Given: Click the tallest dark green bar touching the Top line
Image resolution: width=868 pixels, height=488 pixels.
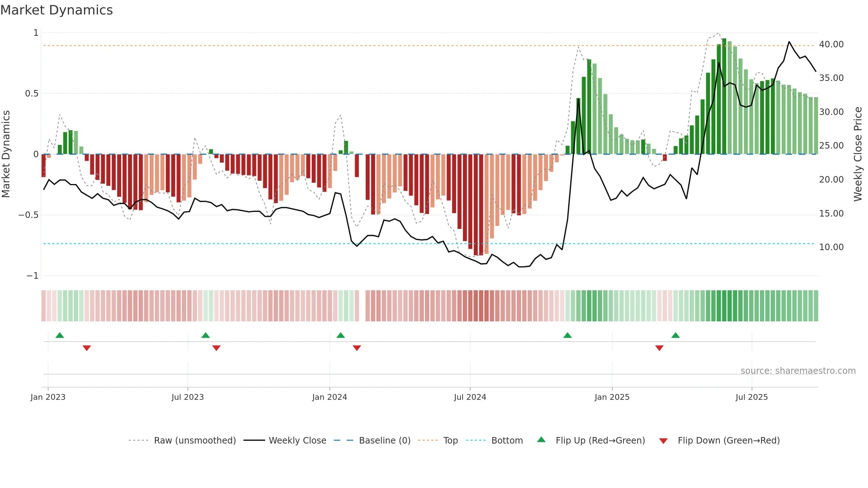Looking at the screenshot, I should [724, 96].
